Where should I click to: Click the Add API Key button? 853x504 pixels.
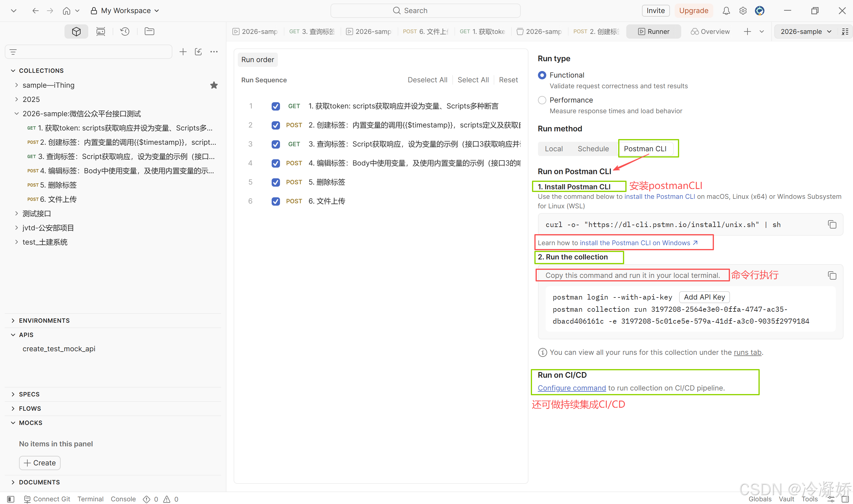(704, 297)
